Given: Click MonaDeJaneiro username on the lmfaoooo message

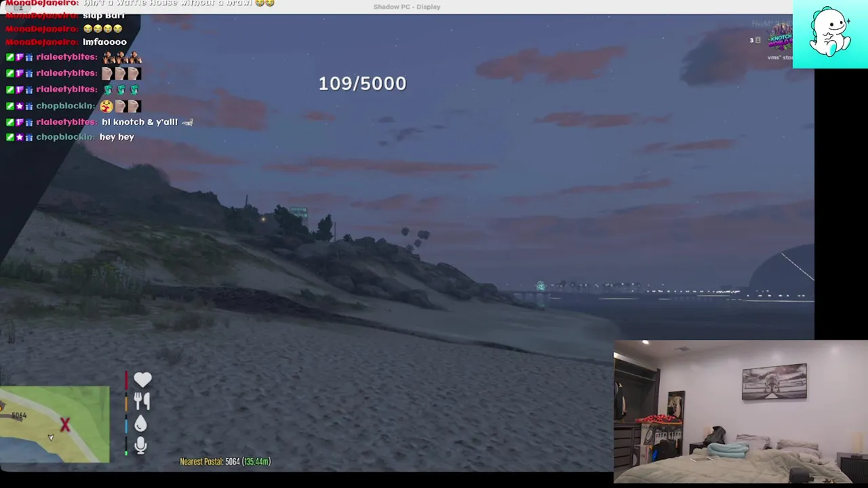Looking at the screenshot, I should (x=41, y=42).
